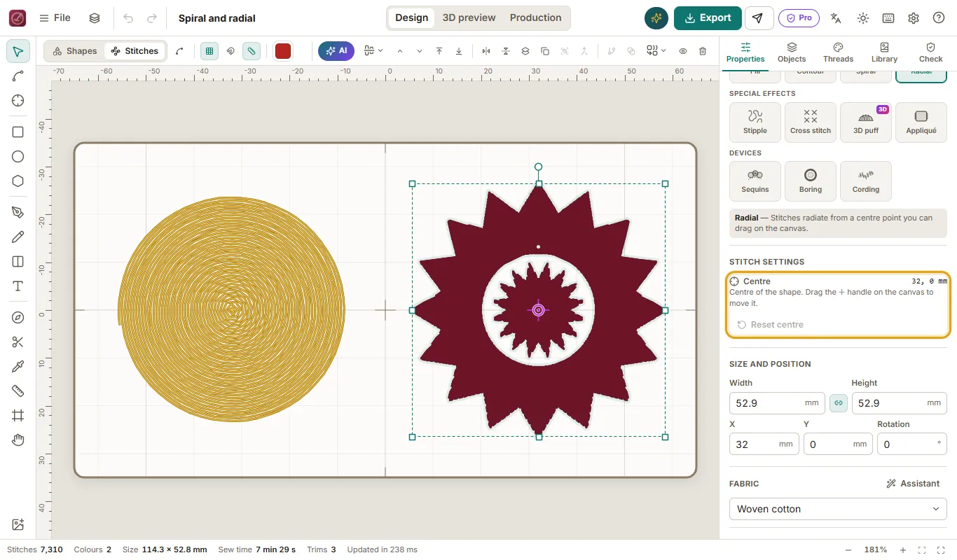Toggle light/dark theme
This screenshot has width=957, height=560.
[x=863, y=18]
